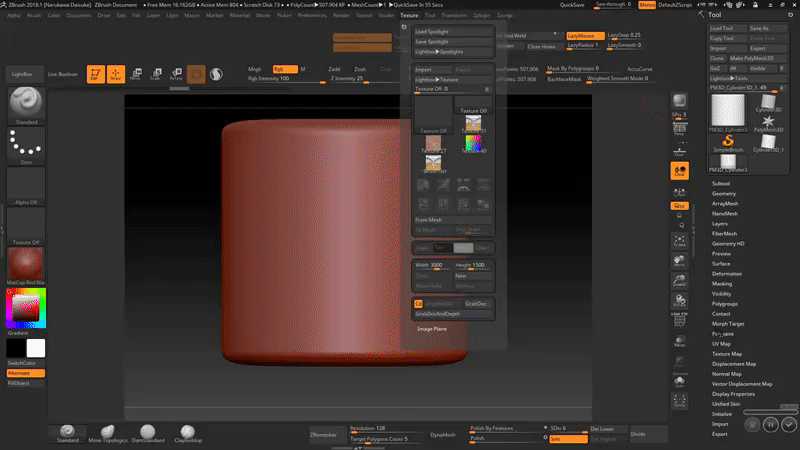Open the Render menu
This screenshot has width=800, height=450.
(341, 15)
